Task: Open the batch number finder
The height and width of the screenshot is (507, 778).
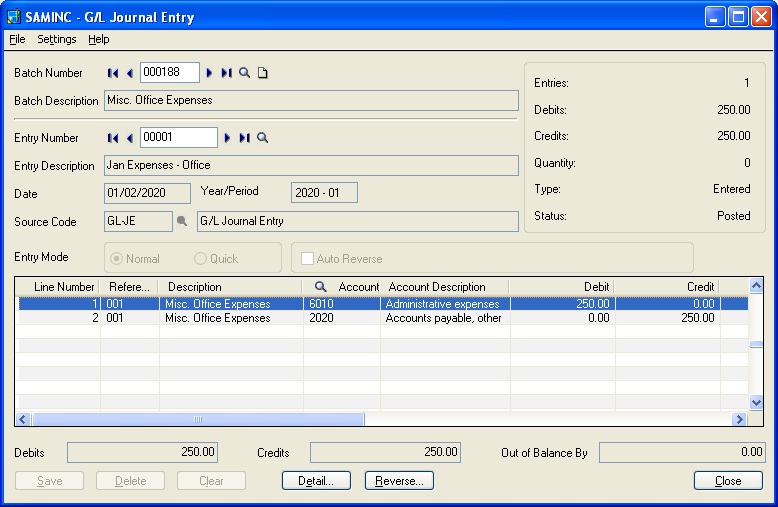Action: click(244, 73)
